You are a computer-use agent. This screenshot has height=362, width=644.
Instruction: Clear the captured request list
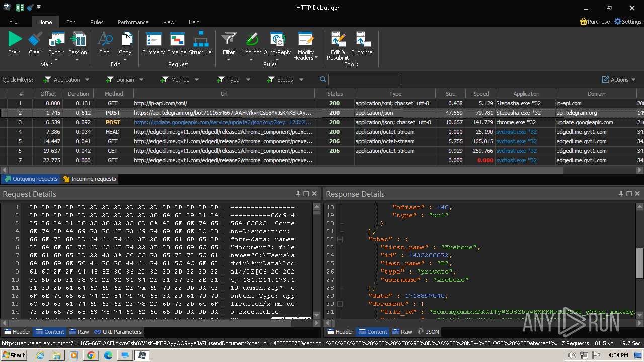tap(35, 43)
